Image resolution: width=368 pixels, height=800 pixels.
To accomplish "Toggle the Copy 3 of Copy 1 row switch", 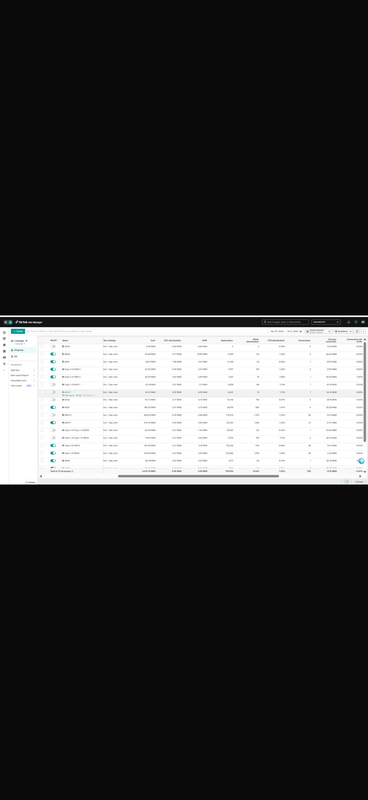I will [x=53, y=430].
